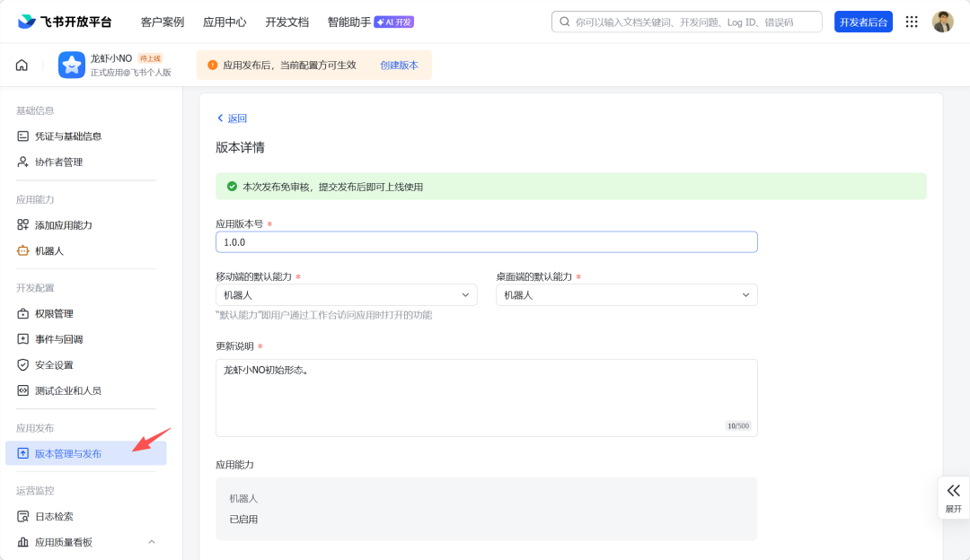Open the 桌面端的默认能力 dropdown
970x560 pixels.
click(626, 295)
